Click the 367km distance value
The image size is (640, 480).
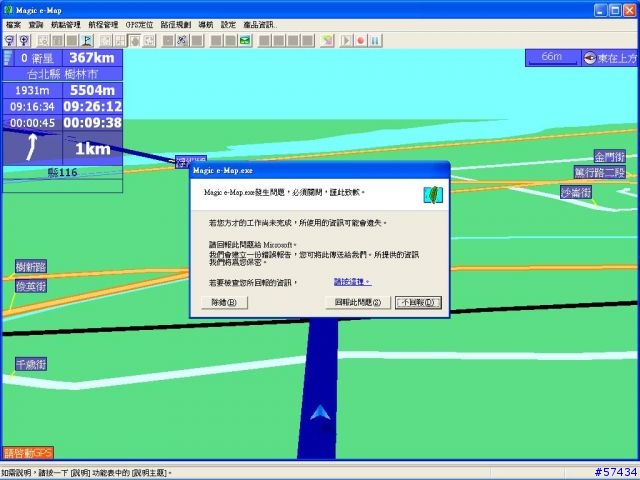click(92, 58)
